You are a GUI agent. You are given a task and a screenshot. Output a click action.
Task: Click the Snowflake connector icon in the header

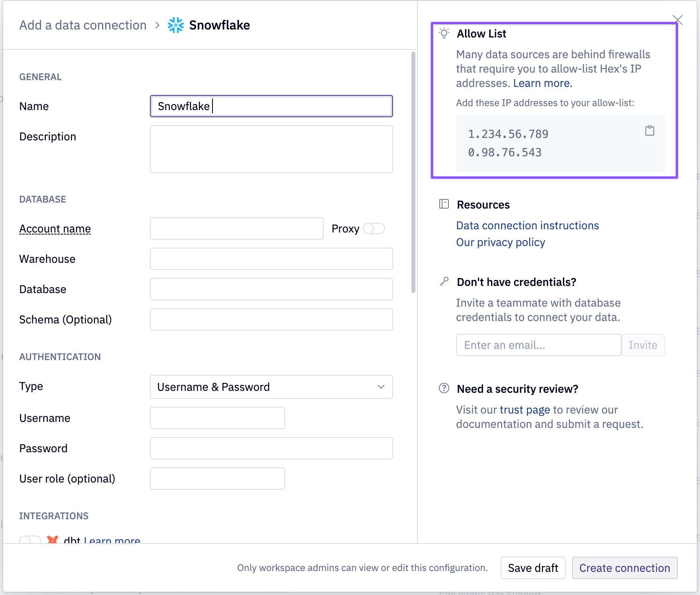point(176,25)
